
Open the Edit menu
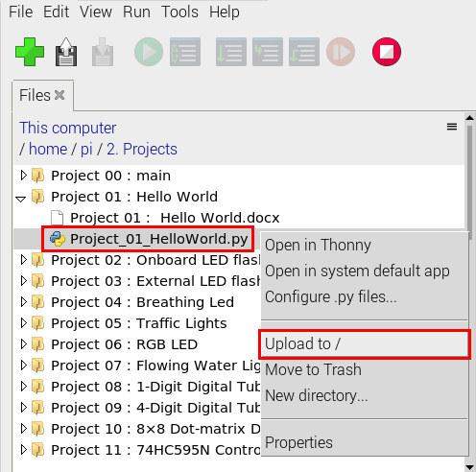tap(56, 12)
